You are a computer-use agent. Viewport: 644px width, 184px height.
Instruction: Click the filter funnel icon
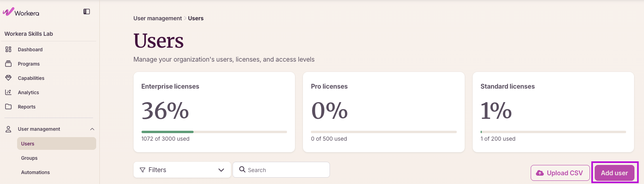click(143, 170)
